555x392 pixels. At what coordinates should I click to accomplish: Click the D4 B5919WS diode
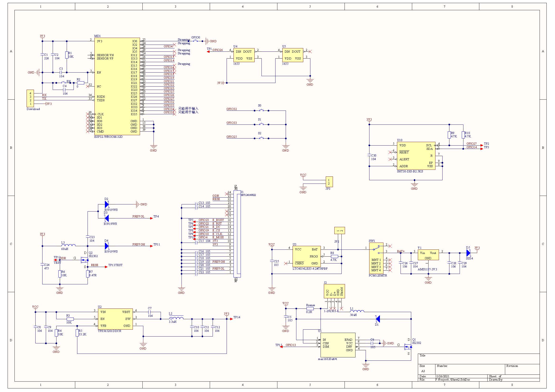click(107, 246)
